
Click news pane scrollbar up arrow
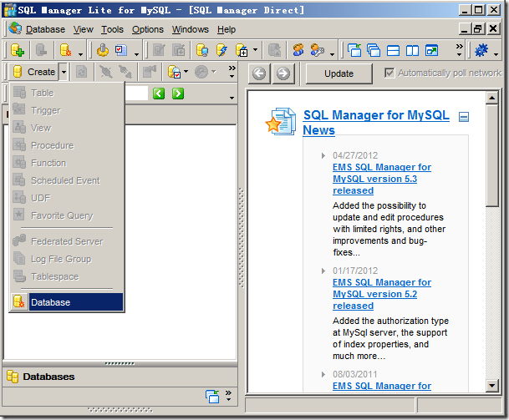(492, 98)
